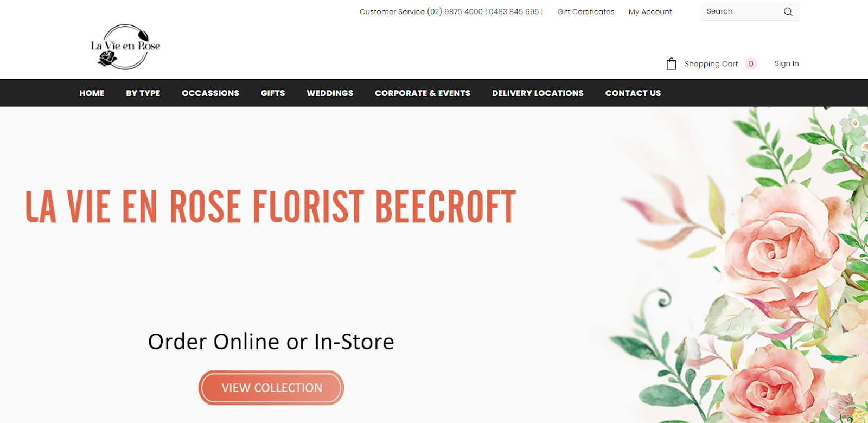
Task: Expand the Gifts menu
Action: tap(273, 93)
